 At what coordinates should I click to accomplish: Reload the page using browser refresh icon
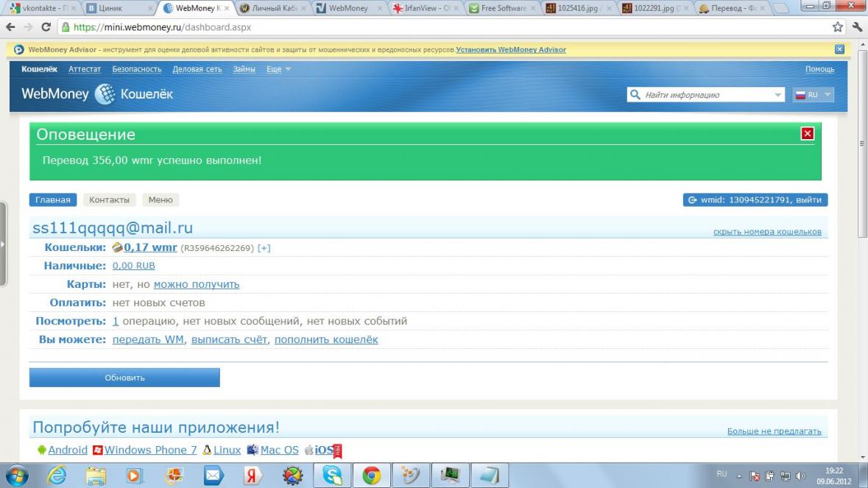point(46,28)
